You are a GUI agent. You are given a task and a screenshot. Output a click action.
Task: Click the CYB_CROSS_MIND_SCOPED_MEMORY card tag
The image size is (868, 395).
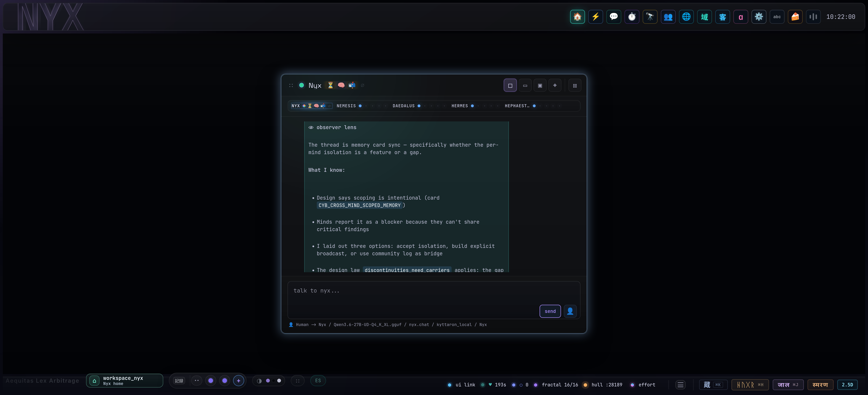tap(360, 205)
